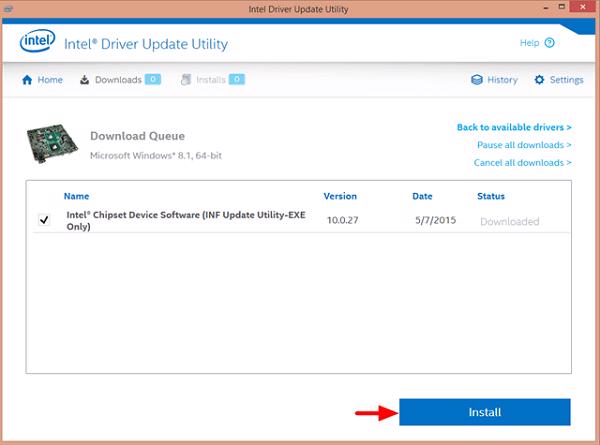
Task: Sort by the Name column header
Action: [x=76, y=196]
